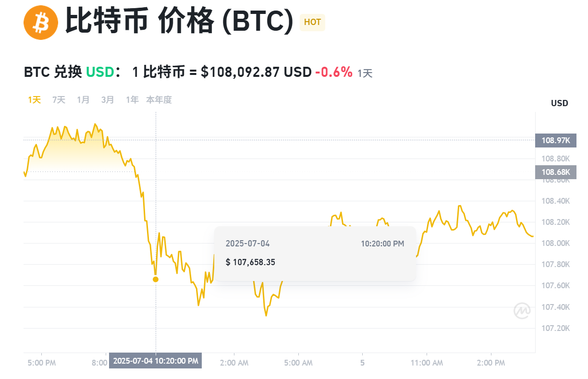The image size is (588, 379).
Task: Show the 3月 price chart
Action: (x=108, y=99)
